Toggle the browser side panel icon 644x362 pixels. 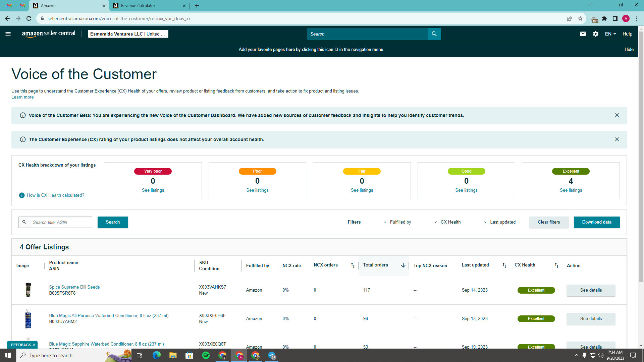(x=615, y=18)
